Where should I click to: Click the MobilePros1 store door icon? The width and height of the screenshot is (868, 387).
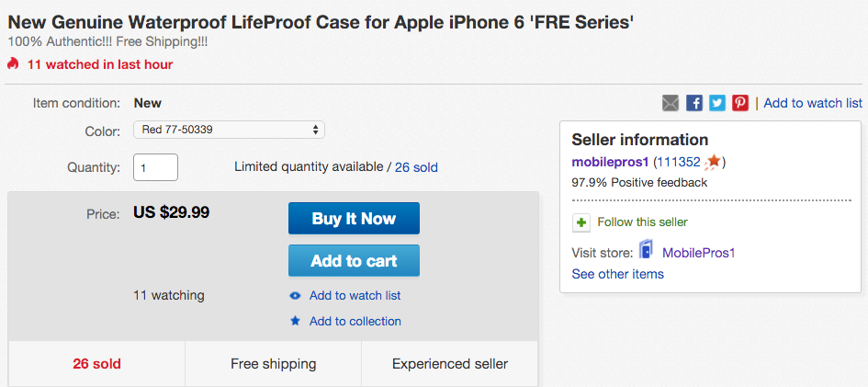[647, 251]
